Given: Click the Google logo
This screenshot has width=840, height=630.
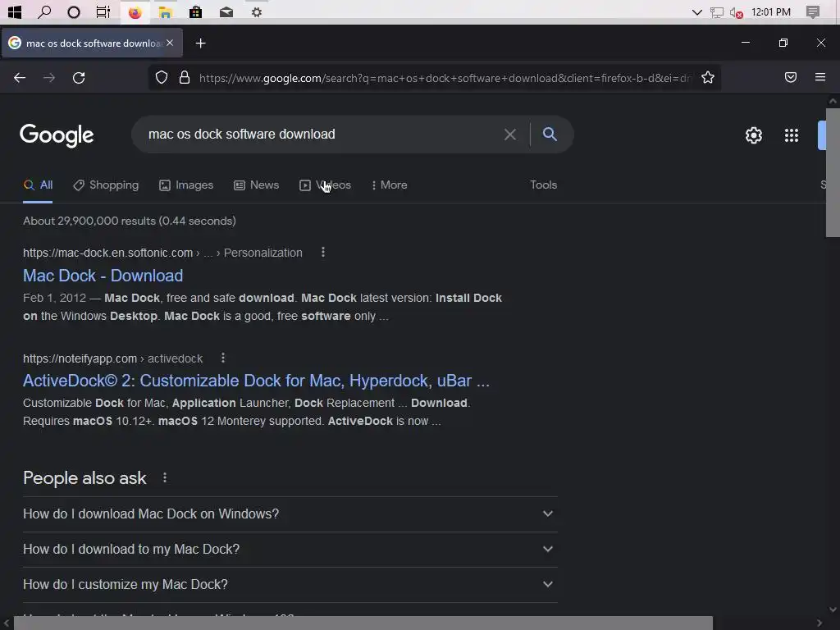Looking at the screenshot, I should (57, 135).
